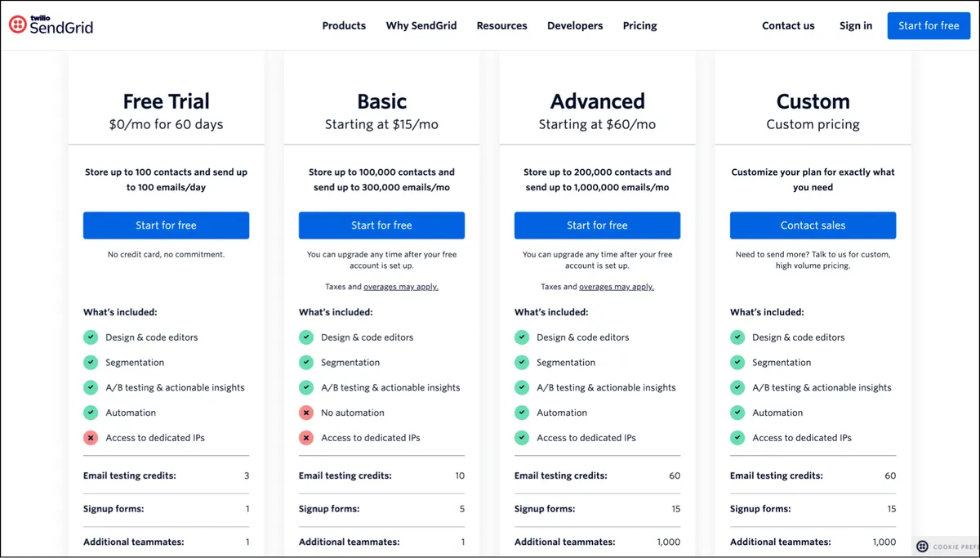Go to the Pricing page
Image resolution: width=980 pixels, height=558 pixels.
pyautogui.click(x=639, y=25)
